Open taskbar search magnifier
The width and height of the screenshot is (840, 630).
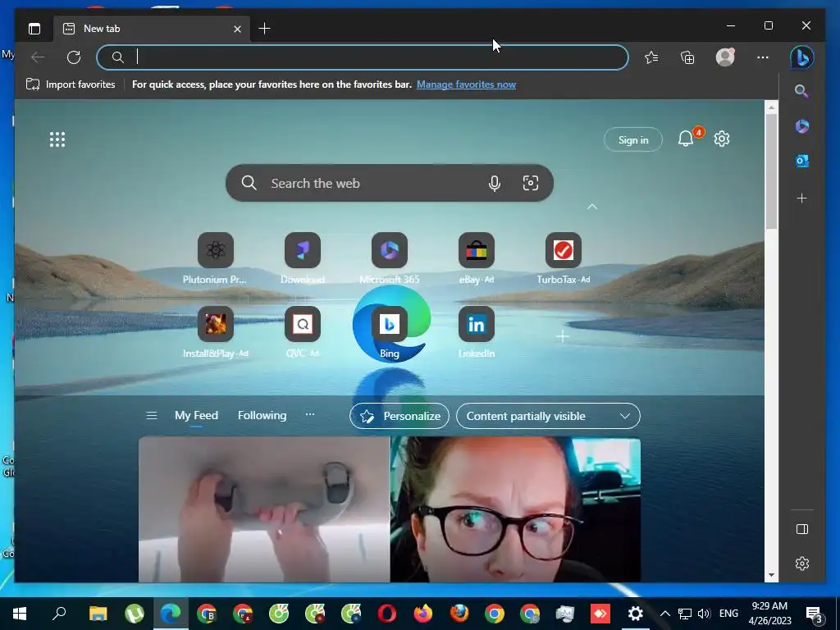click(x=59, y=613)
